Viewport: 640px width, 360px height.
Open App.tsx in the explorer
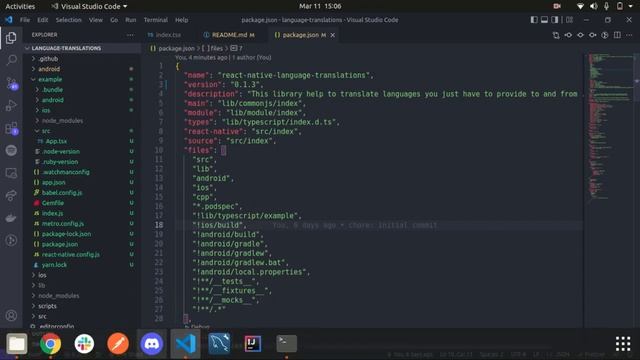82,141
